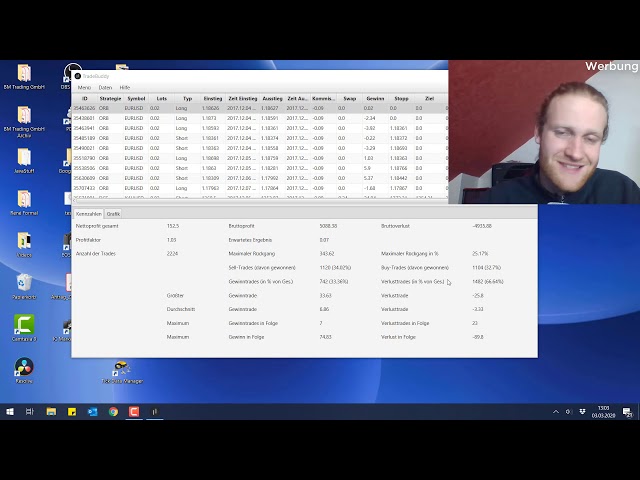Click the Strategie column header

click(110, 99)
